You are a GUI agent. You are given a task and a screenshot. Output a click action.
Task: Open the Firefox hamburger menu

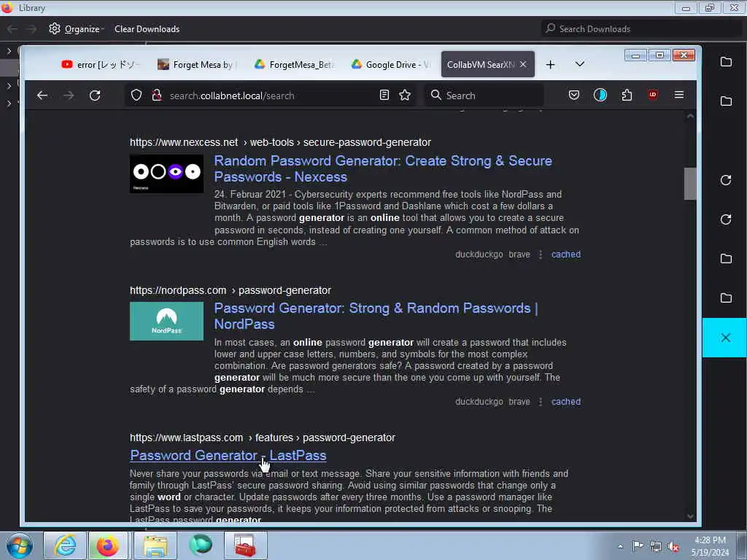coord(679,96)
